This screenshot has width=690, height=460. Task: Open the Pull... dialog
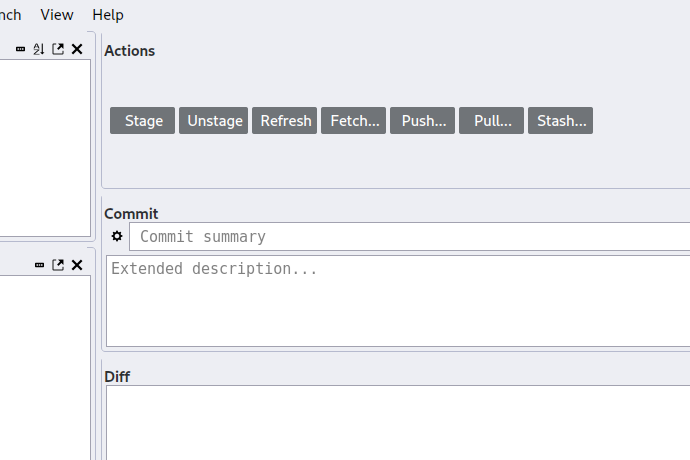coord(492,120)
